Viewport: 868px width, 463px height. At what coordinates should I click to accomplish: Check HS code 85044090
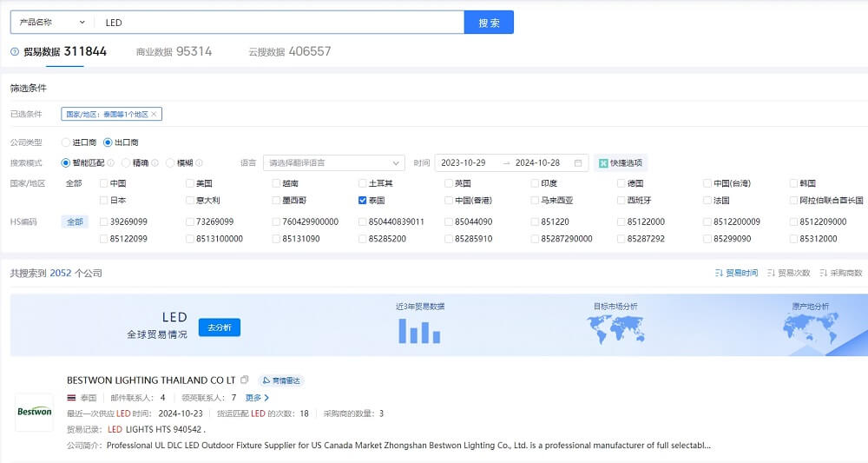coord(449,222)
